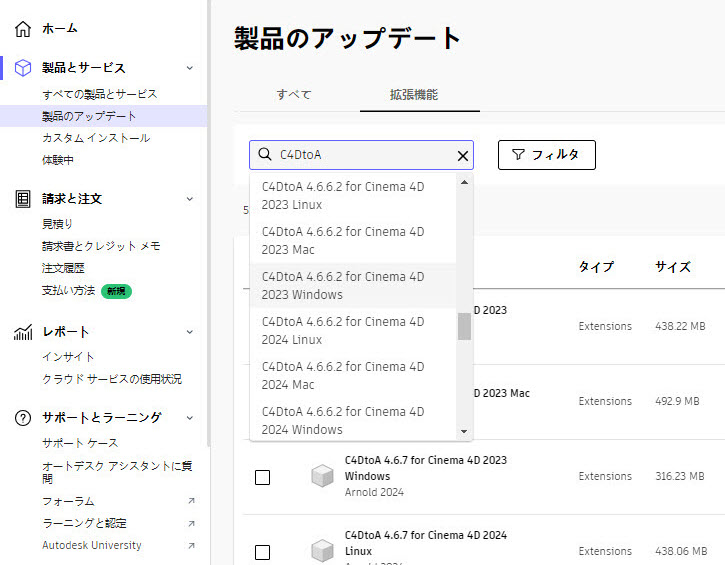Collapse the サポートとラーニング section chevron
This screenshot has height=565, width=725.
[190, 418]
